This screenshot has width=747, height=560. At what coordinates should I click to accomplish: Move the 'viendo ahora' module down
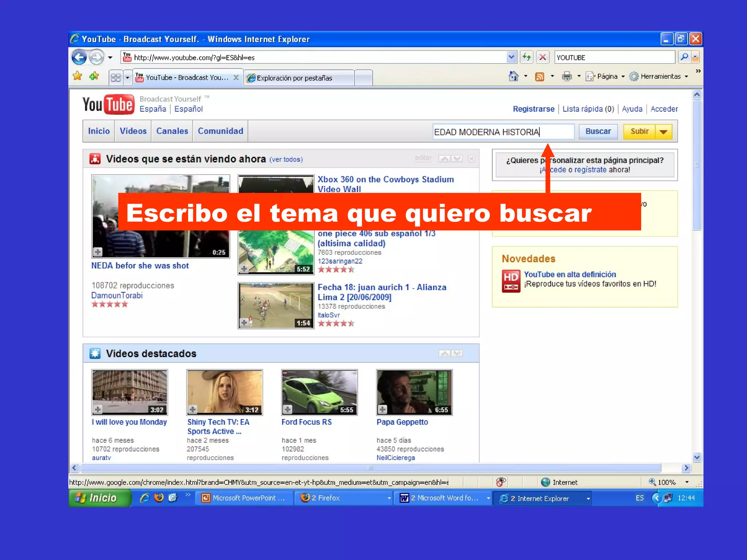coord(457,159)
